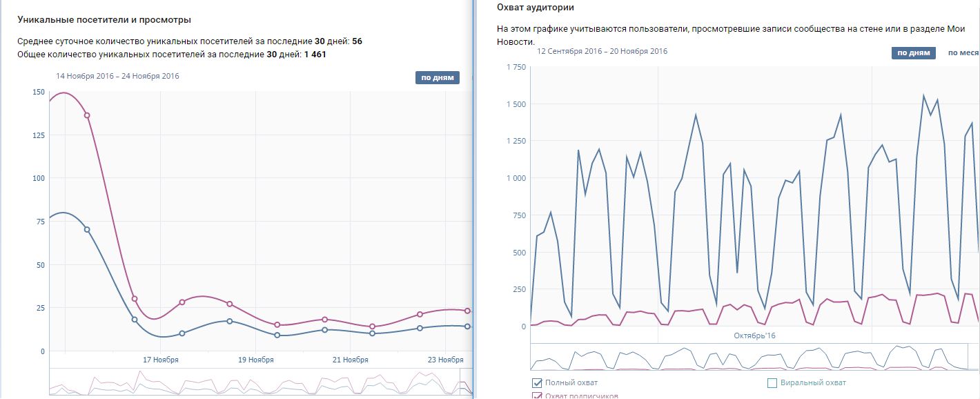Enable the Виральный охват checkbox
The image size is (980, 399).
click(x=773, y=382)
